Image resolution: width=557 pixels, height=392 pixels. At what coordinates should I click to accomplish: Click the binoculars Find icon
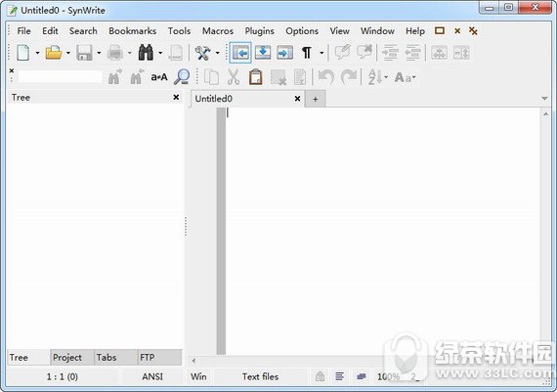[x=146, y=53]
